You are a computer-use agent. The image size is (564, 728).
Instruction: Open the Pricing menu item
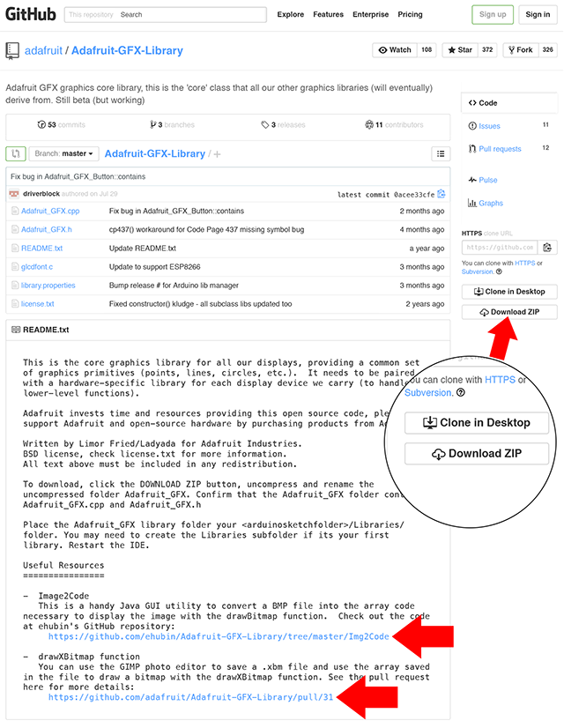point(410,14)
